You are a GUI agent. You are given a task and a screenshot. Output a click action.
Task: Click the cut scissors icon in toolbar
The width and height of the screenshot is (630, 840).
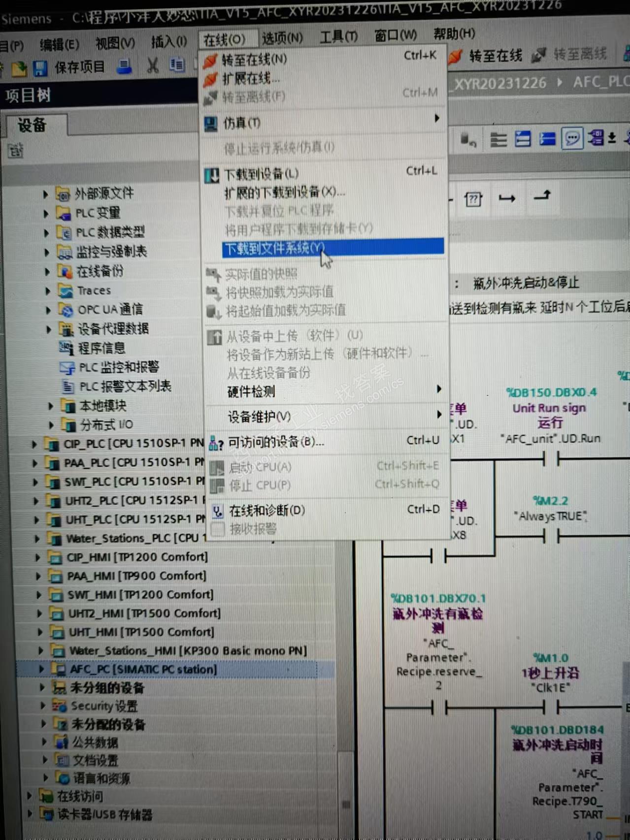point(153,65)
